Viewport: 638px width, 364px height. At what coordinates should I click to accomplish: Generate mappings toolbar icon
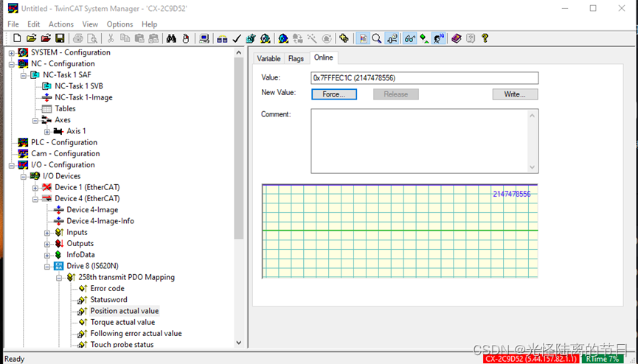(222, 38)
